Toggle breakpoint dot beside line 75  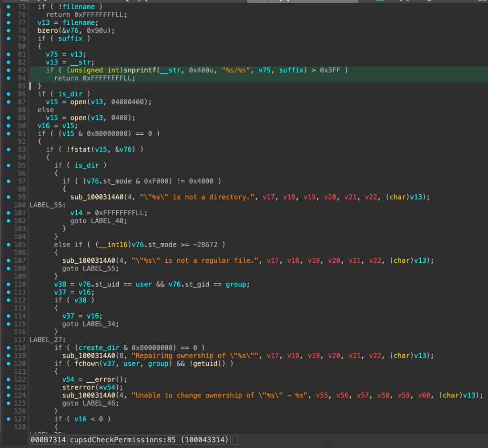point(9,7)
